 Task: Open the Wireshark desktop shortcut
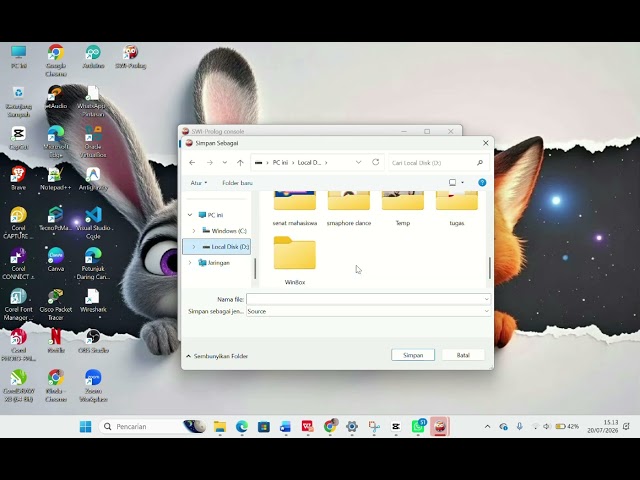coord(93,301)
